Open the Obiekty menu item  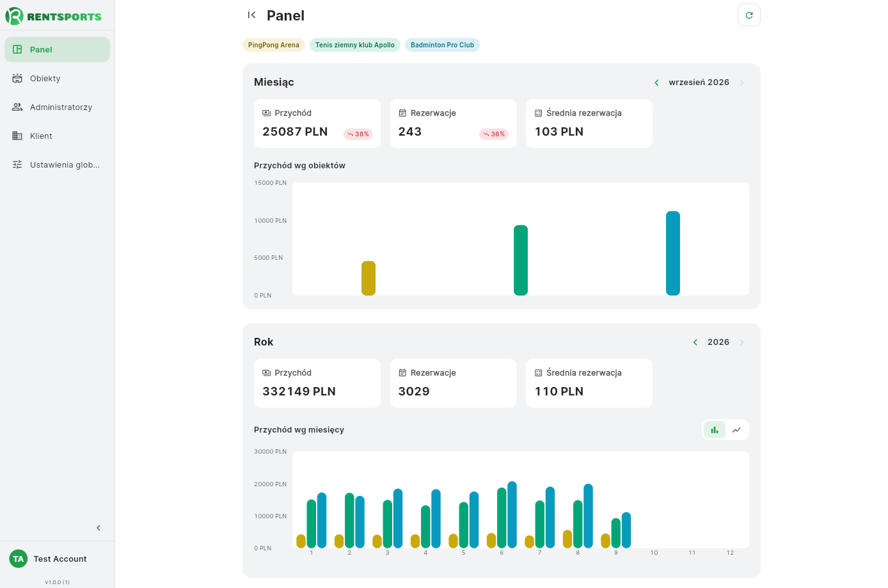point(58,78)
